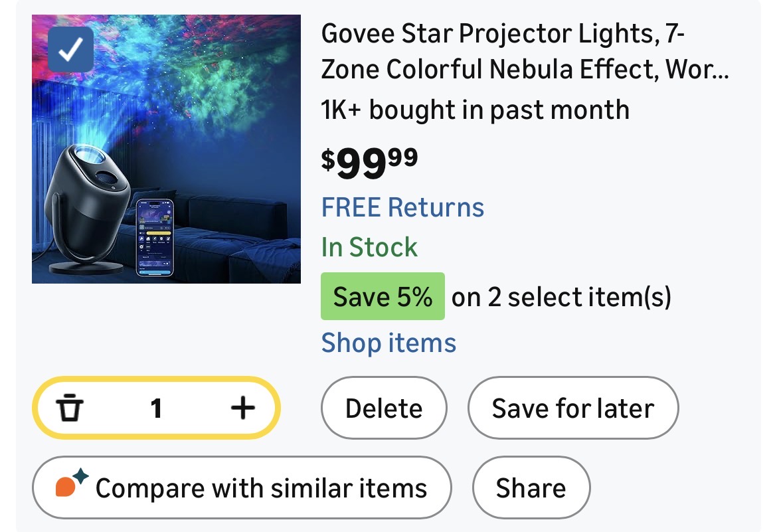The height and width of the screenshot is (532, 777).
Task: Click the 1K+ bought in past month text
Action: (475, 110)
